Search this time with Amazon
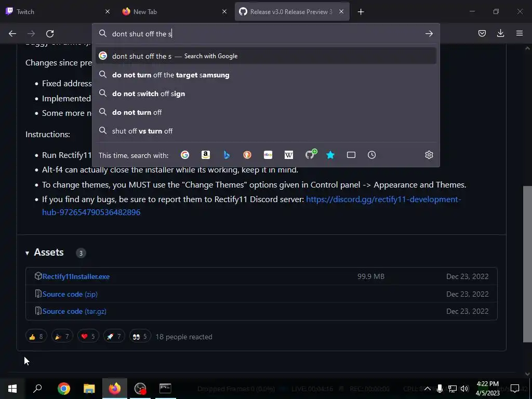This screenshot has width=532, height=399. point(206,155)
